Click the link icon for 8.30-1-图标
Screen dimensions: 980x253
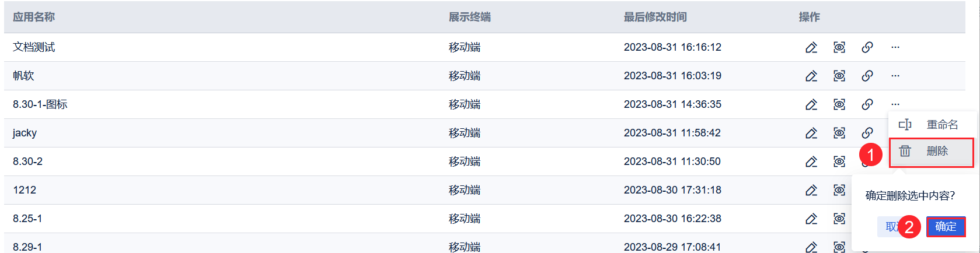tap(867, 104)
